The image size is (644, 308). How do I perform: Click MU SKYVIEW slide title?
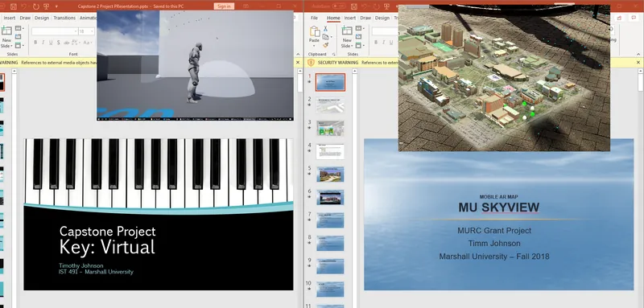[x=498, y=207]
